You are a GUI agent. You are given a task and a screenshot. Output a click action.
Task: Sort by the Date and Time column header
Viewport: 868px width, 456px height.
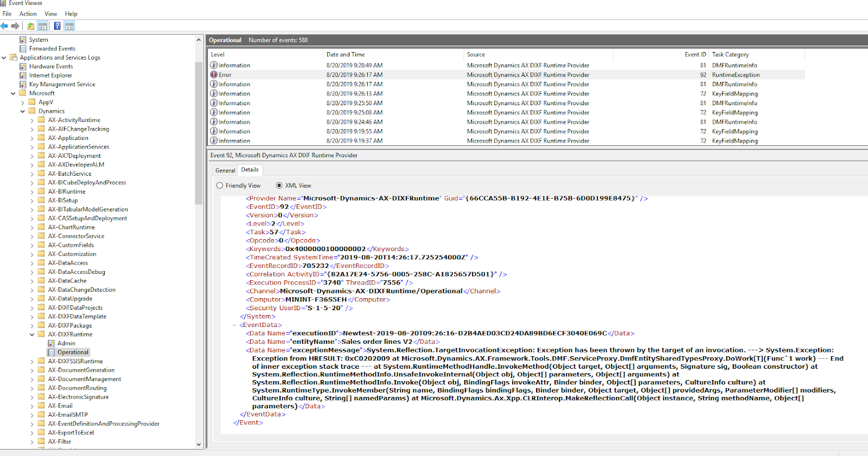393,55
